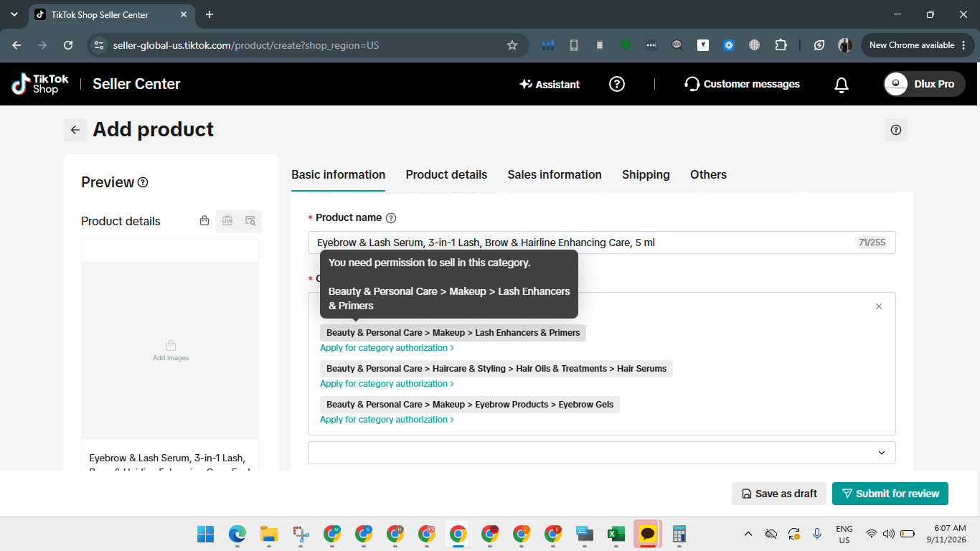
Task: Click the Seller Center header text
Action: click(x=136, y=84)
